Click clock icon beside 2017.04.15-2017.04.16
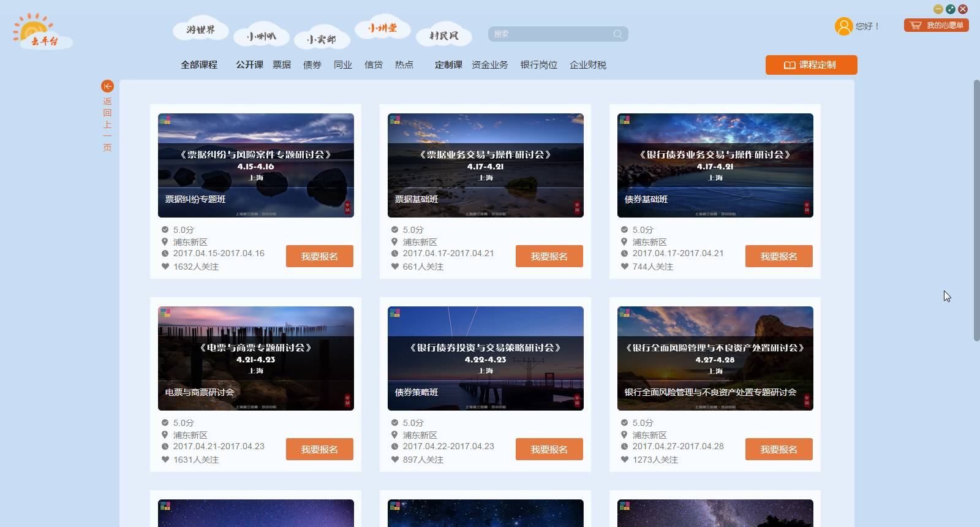The width and height of the screenshot is (980, 527). 165,253
